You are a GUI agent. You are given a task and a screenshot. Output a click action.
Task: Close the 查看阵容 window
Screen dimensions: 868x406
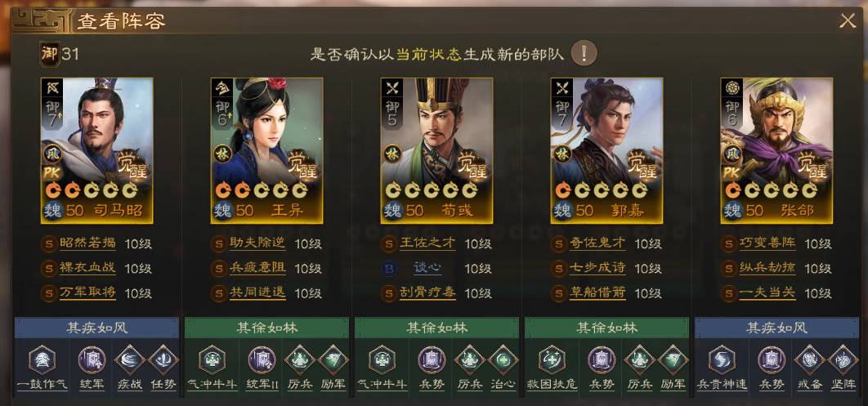(x=848, y=21)
